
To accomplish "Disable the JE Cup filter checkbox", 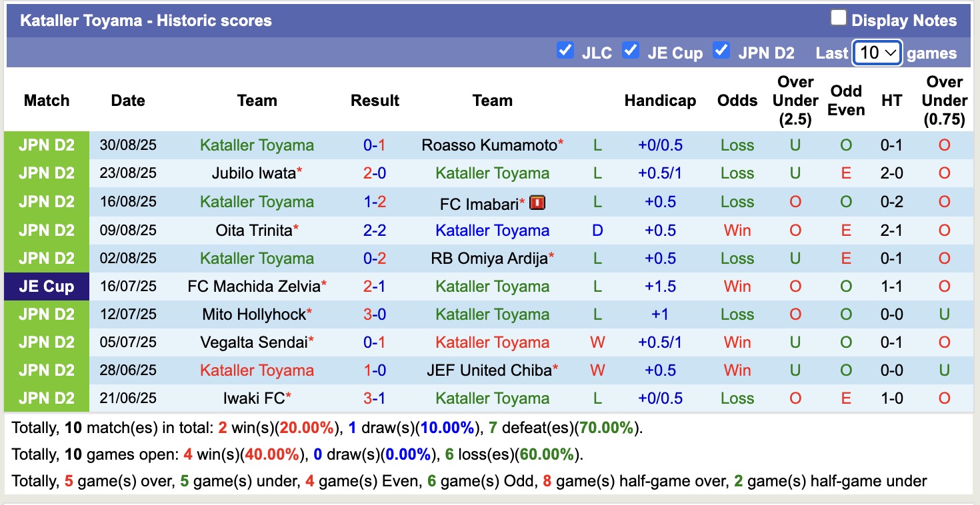I will point(631,50).
